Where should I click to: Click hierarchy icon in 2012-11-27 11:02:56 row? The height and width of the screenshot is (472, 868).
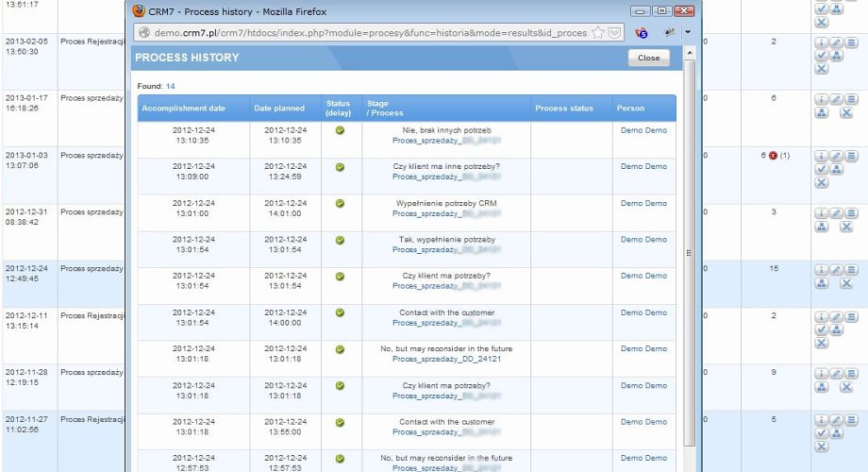pyautogui.click(x=836, y=434)
